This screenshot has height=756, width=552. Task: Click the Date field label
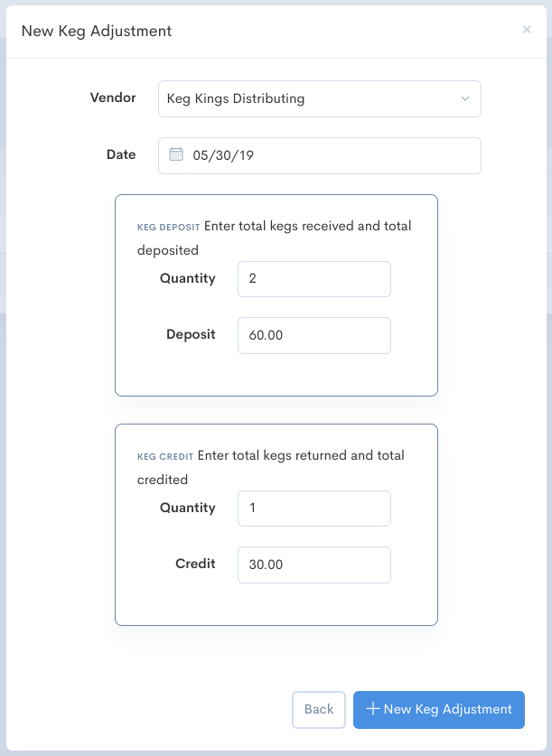coord(121,154)
